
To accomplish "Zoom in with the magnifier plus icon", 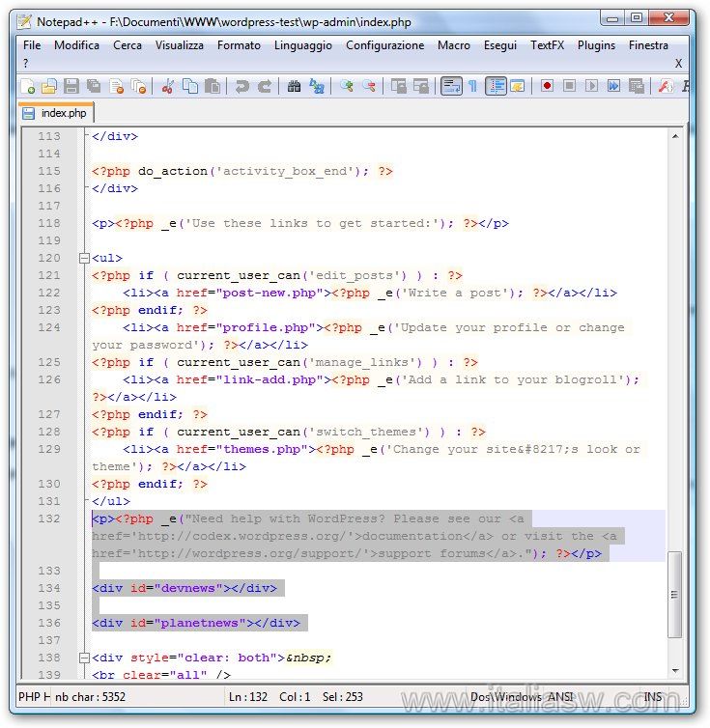I will [346, 86].
